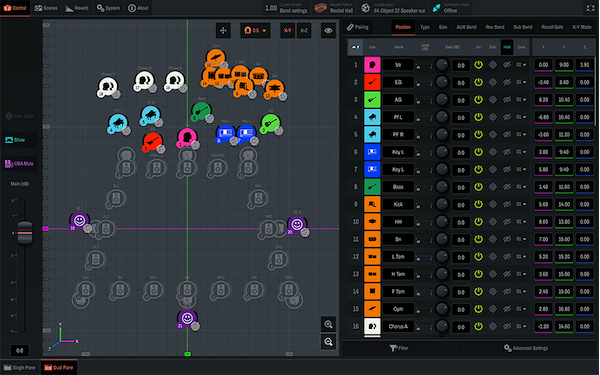Open the Zone dropdown for EG

click(x=521, y=82)
